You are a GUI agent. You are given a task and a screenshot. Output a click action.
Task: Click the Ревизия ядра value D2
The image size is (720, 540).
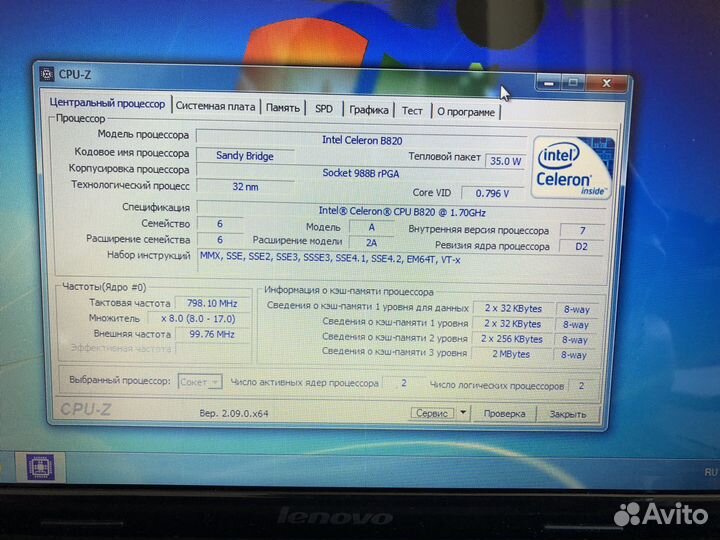[581, 247]
